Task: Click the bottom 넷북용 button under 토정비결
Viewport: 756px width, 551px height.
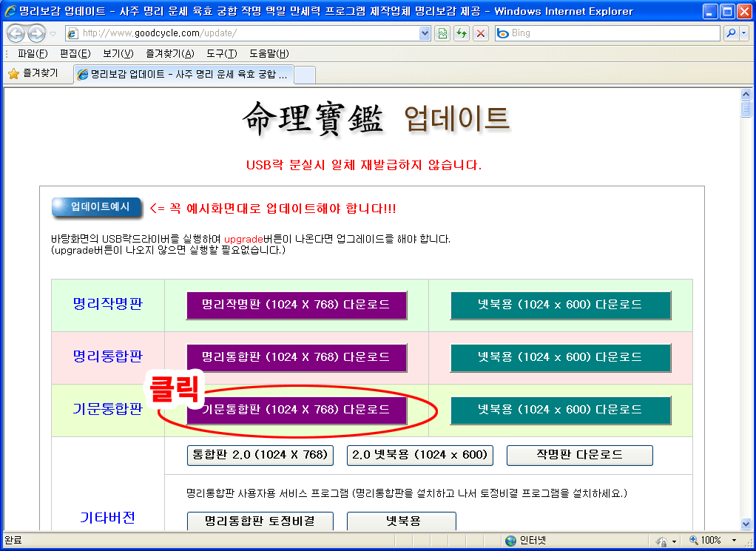Action: click(402, 521)
